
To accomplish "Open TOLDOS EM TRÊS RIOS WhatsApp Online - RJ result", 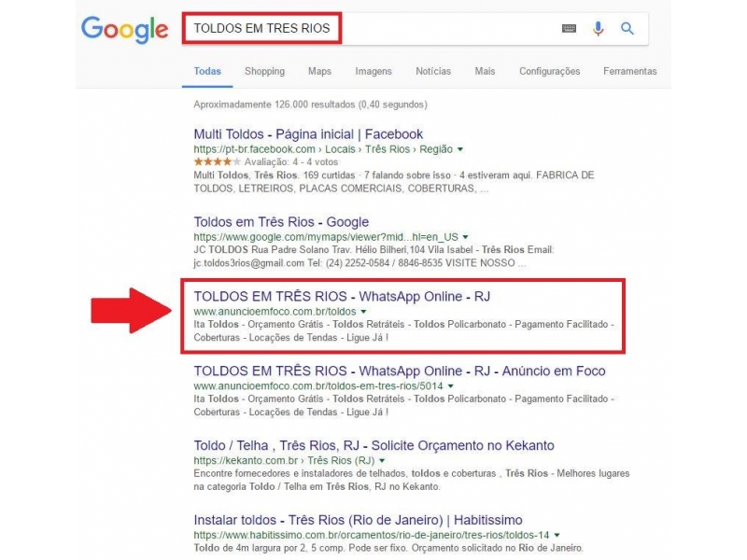I will pyautogui.click(x=342, y=296).
